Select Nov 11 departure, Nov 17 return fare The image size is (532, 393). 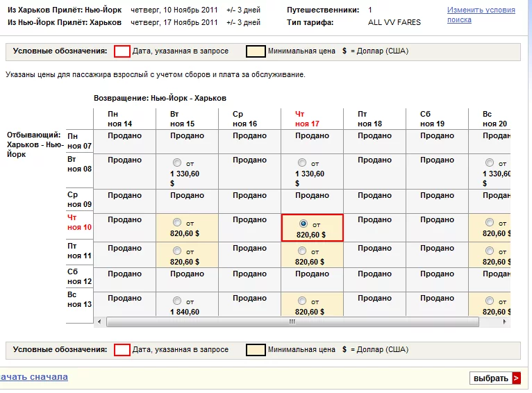[302, 251]
